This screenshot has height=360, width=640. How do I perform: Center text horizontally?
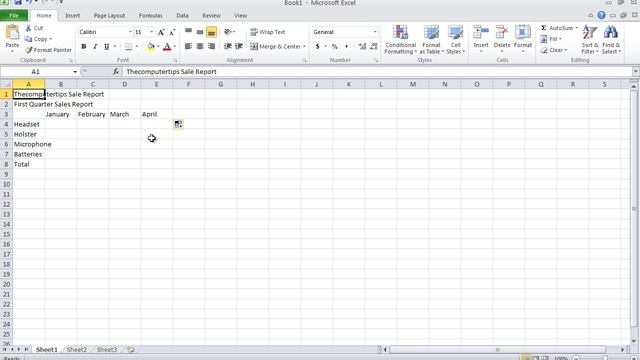(200, 47)
